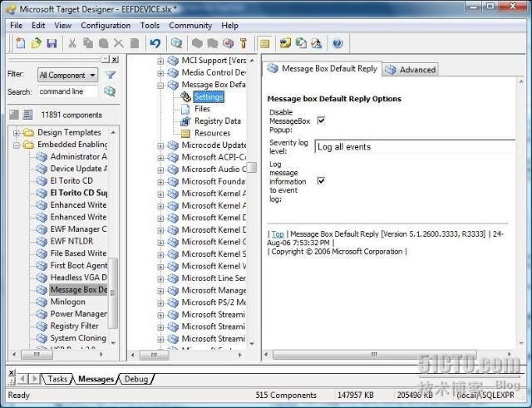
Task: Click the Delete X toolbar icon
Action: click(x=118, y=43)
